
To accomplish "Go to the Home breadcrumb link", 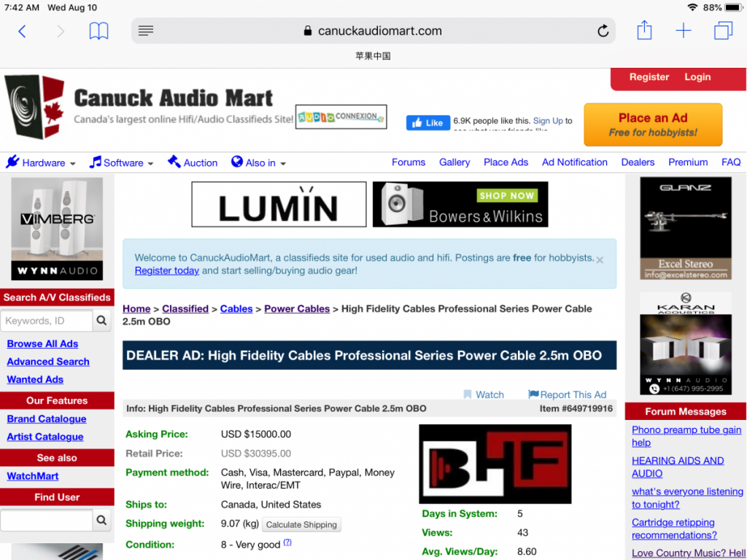I will 136,308.
